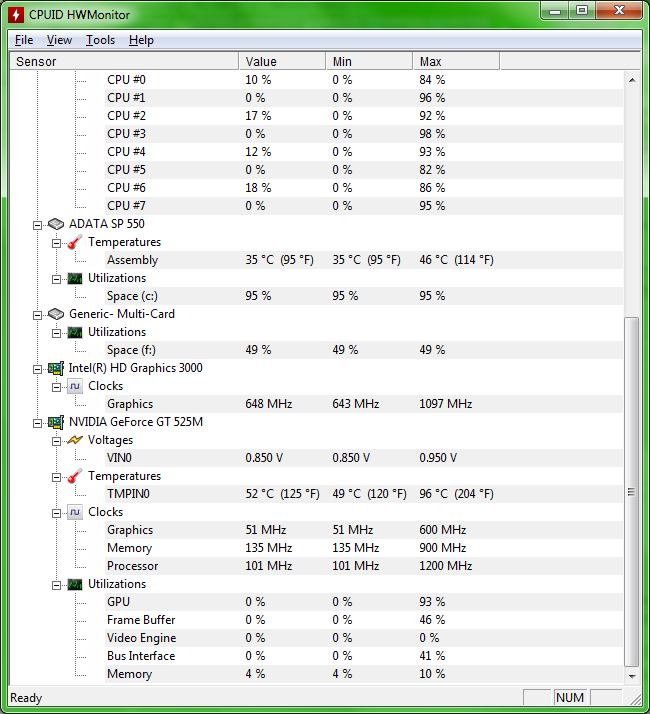Viewport: 650px width, 714px height.
Task: Open the View menu
Action: tap(59, 40)
